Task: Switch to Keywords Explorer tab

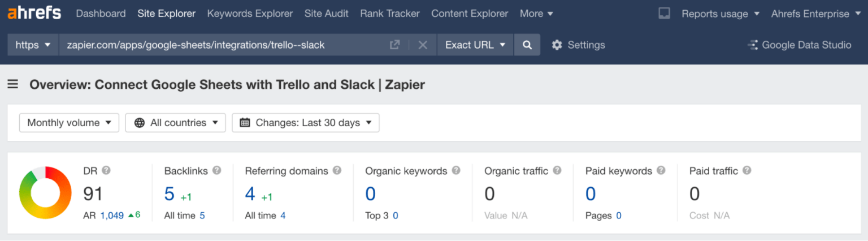Action: [x=250, y=14]
